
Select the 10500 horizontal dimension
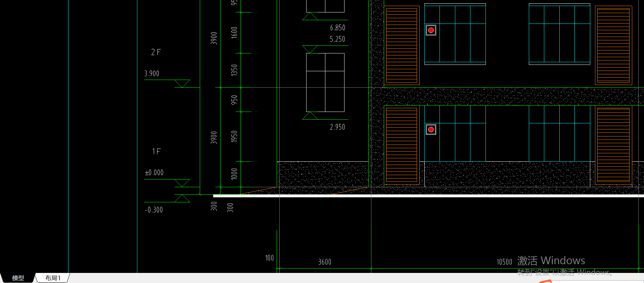[504, 262]
